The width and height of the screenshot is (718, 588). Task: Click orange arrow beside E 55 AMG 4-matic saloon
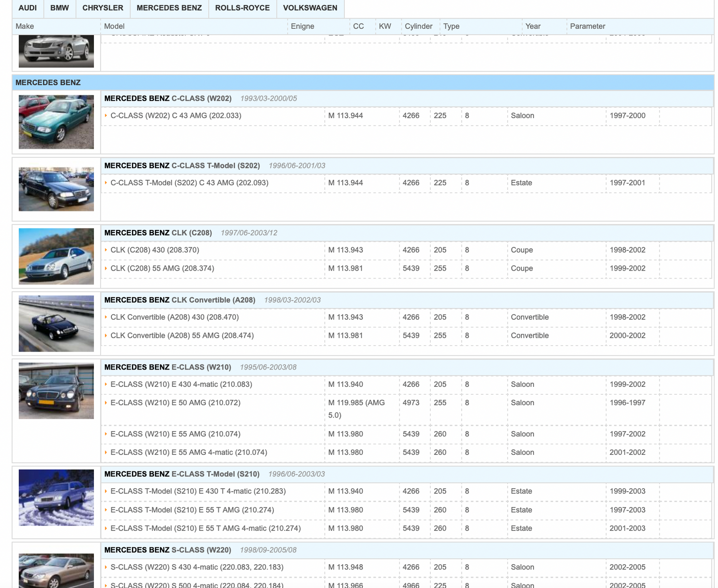106,452
